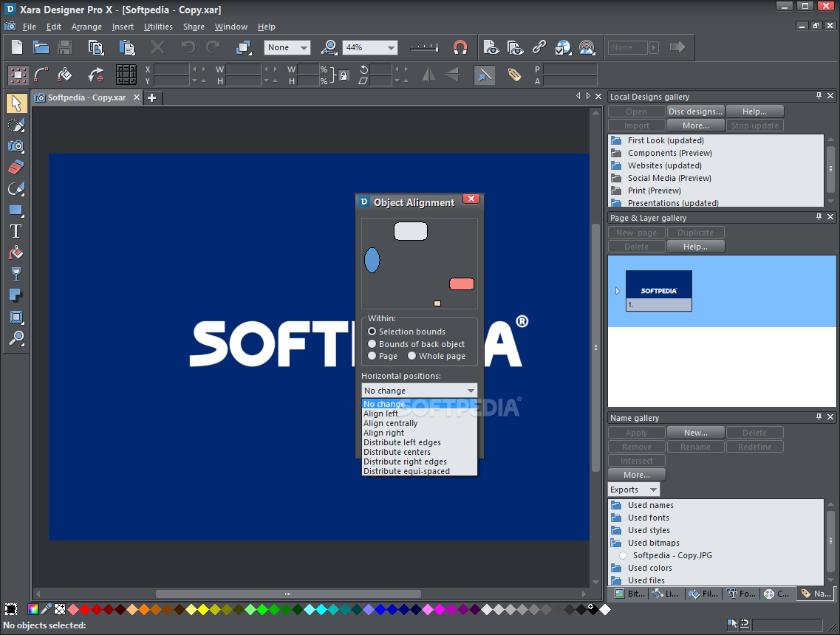Choose Align left from the list
The height and width of the screenshot is (635, 840).
point(420,413)
